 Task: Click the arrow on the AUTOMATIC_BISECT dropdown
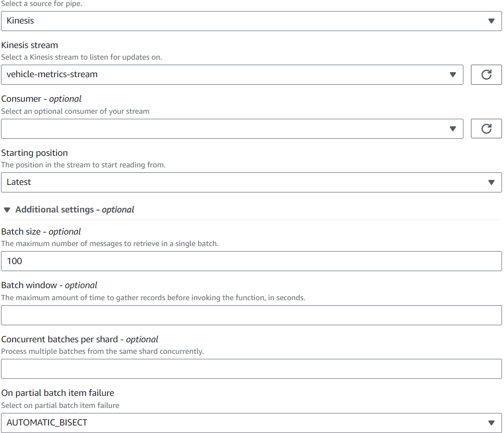(491, 422)
